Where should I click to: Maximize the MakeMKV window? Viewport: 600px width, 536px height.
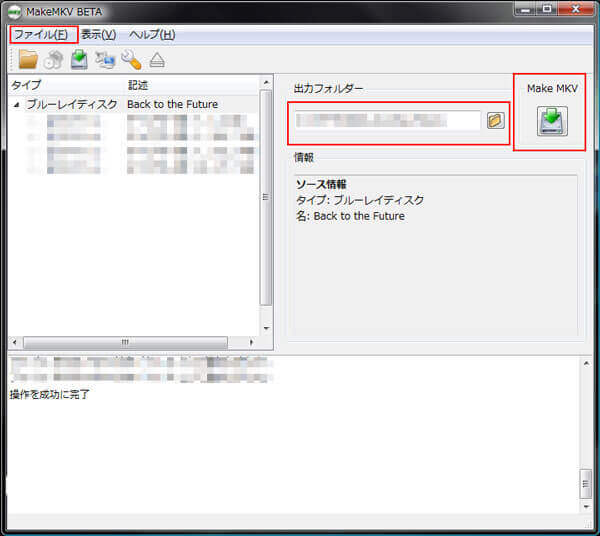[547, 9]
